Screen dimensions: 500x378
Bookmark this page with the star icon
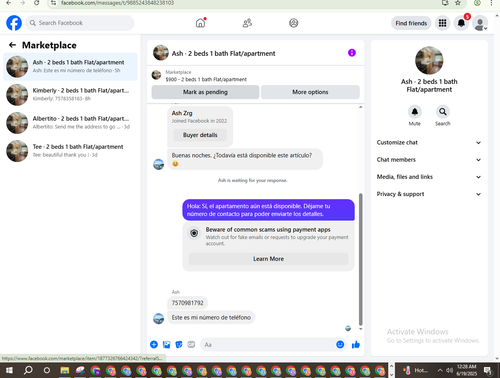click(458, 3)
